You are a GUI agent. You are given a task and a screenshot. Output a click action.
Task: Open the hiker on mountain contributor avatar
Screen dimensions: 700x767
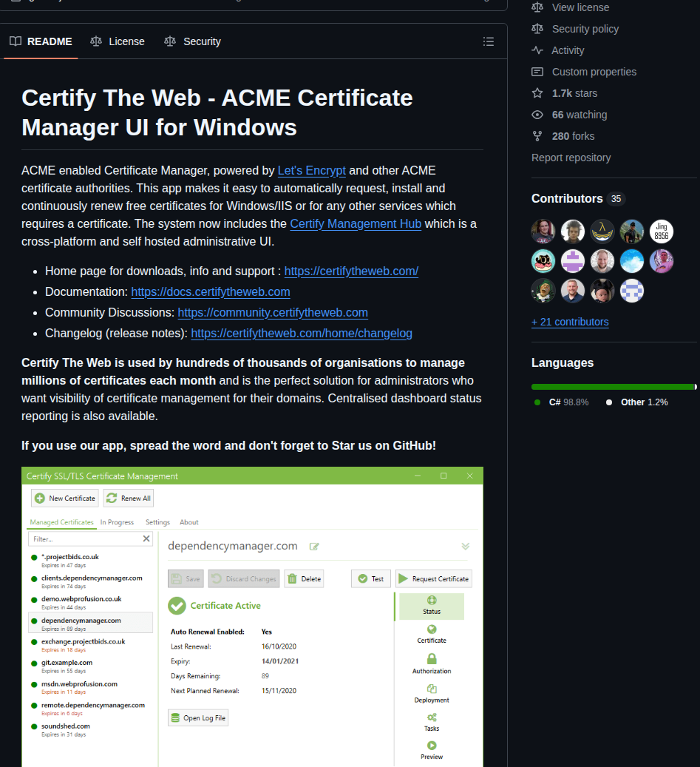point(632,232)
